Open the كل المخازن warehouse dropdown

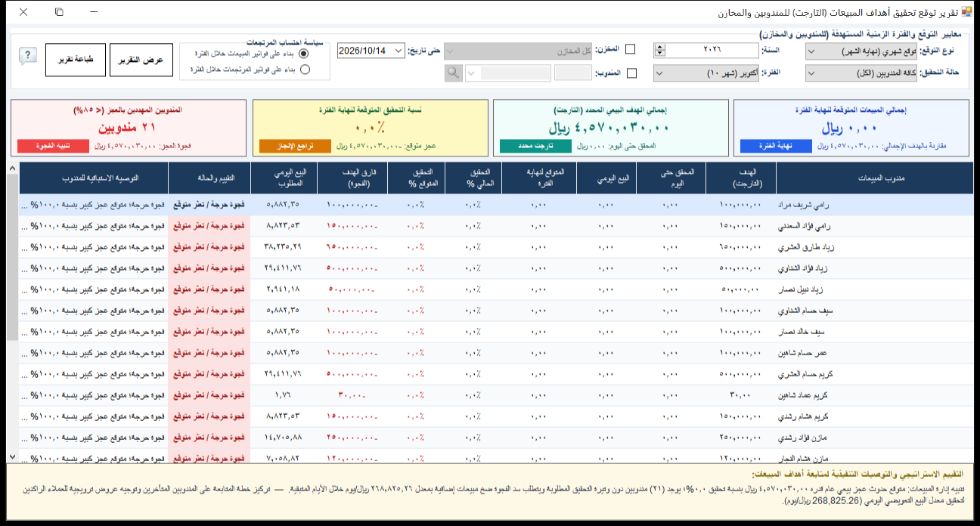coord(518,51)
